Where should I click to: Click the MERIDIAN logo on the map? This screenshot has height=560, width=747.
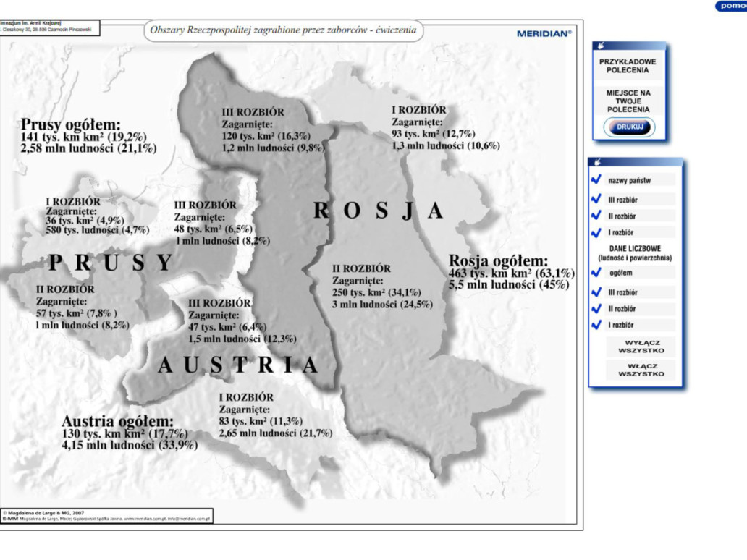tap(544, 34)
